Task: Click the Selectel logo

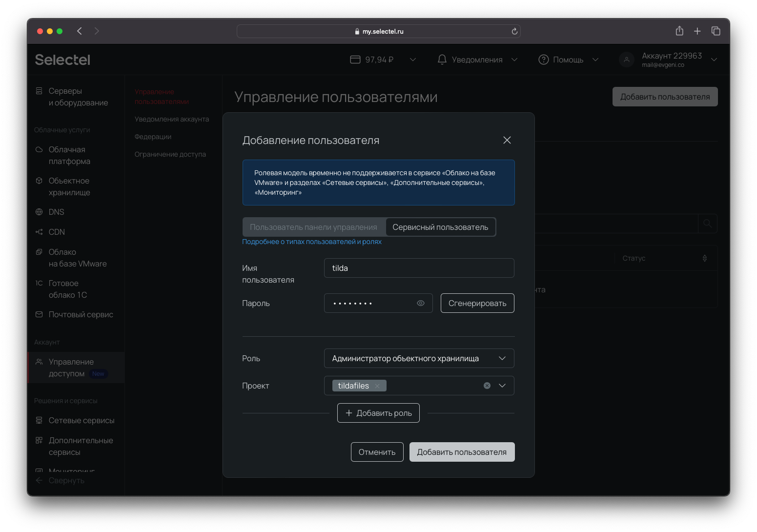Action: [62, 60]
